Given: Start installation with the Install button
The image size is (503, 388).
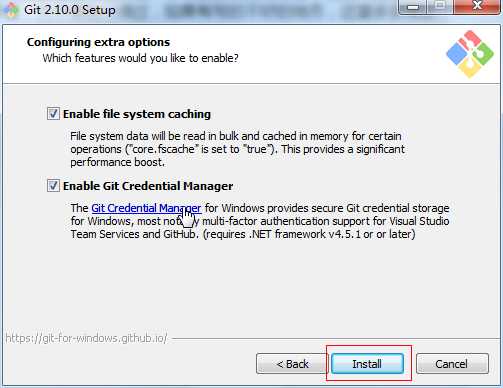Looking at the screenshot, I should [x=367, y=364].
